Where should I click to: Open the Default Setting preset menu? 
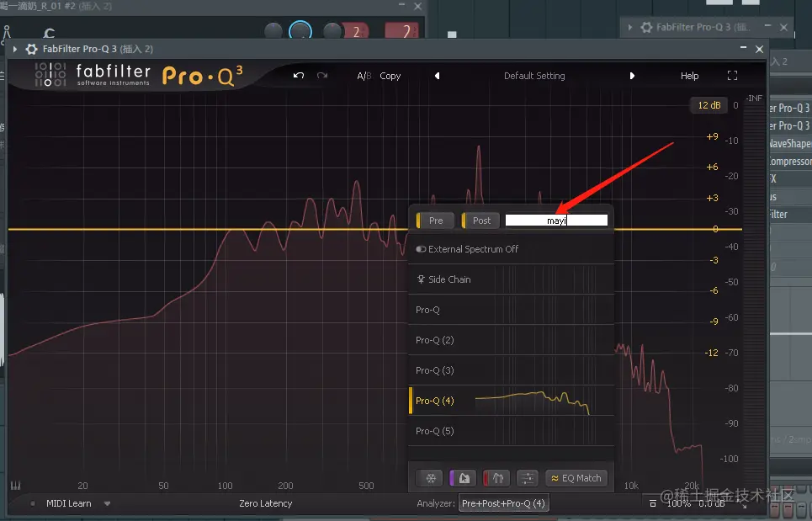tap(534, 76)
